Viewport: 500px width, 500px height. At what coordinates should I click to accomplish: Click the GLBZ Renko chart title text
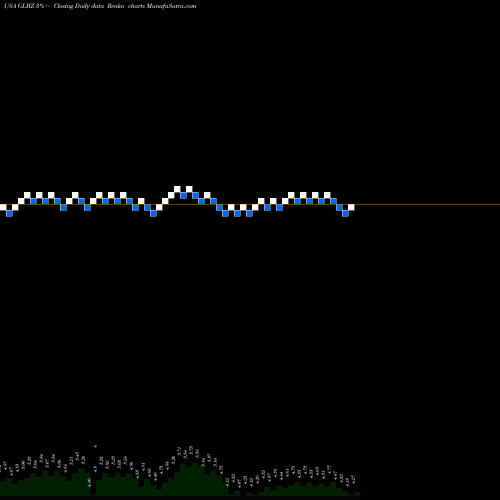pos(100,6)
